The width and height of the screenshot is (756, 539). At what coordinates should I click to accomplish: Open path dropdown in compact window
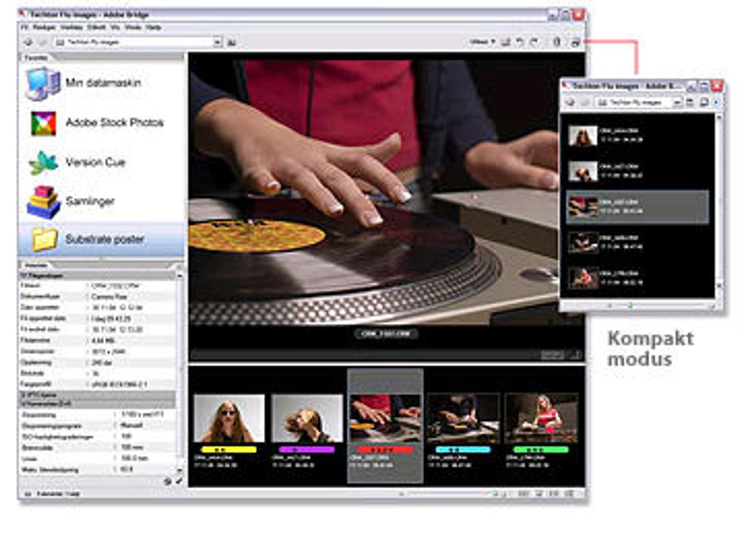tap(677, 102)
